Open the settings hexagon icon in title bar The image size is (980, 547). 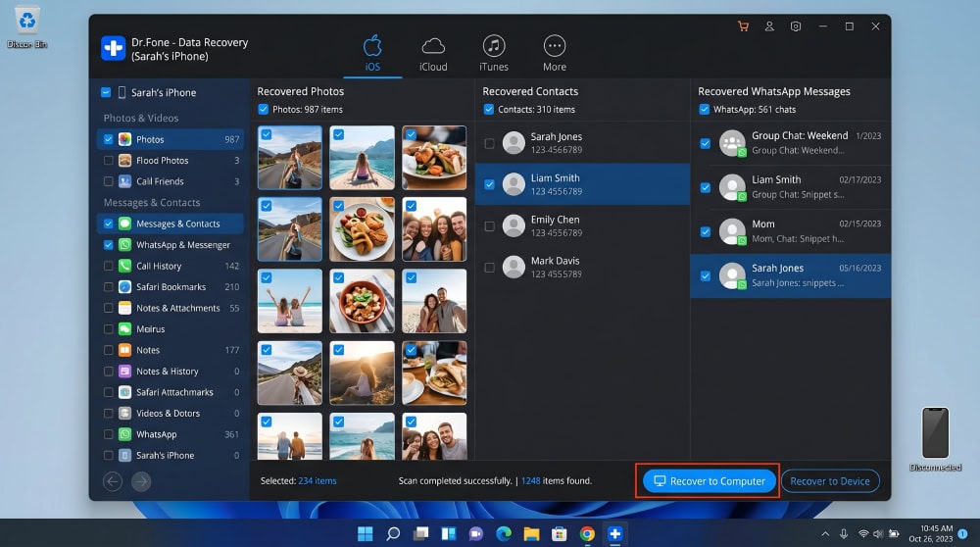point(796,26)
